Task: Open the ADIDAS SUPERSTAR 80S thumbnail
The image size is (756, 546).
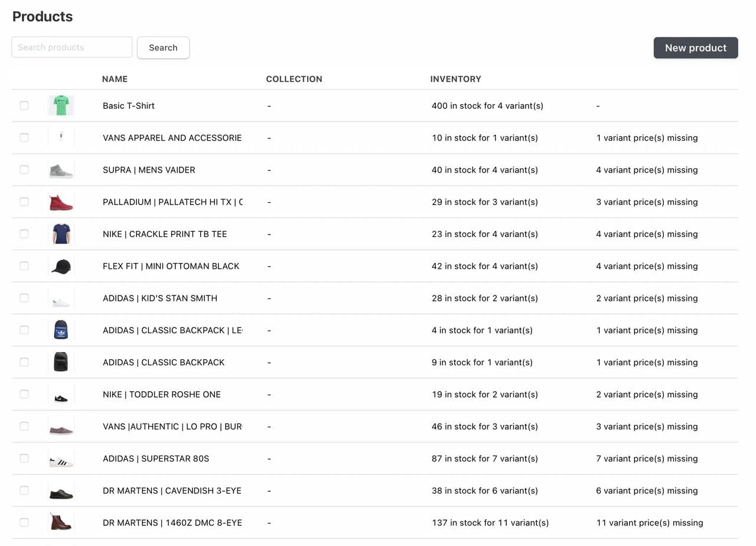Action: pyautogui.click(x=61, y=459)
